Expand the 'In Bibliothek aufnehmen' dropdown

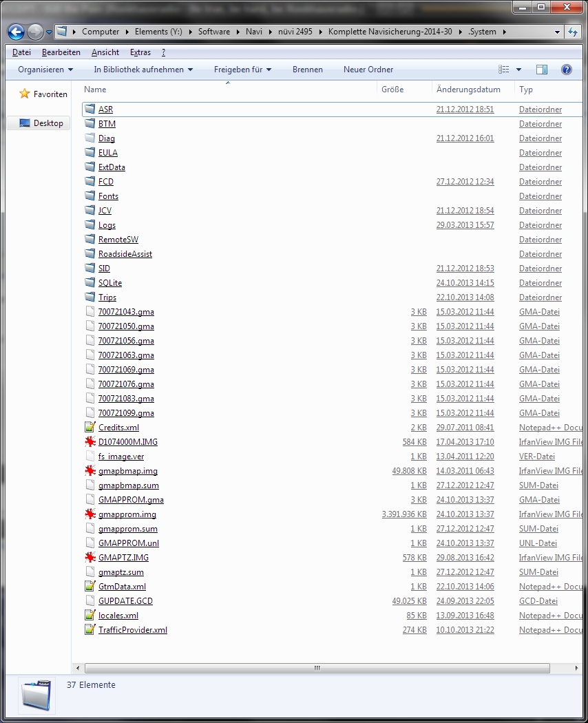click(143, 70)
